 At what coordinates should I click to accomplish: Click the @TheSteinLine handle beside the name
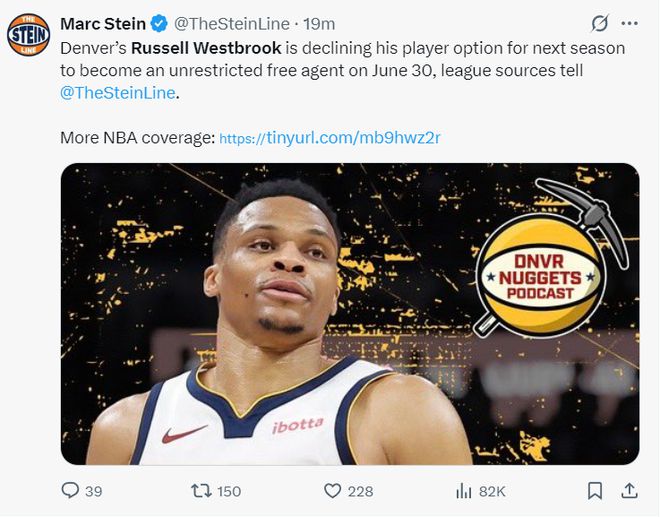point(233,23)
